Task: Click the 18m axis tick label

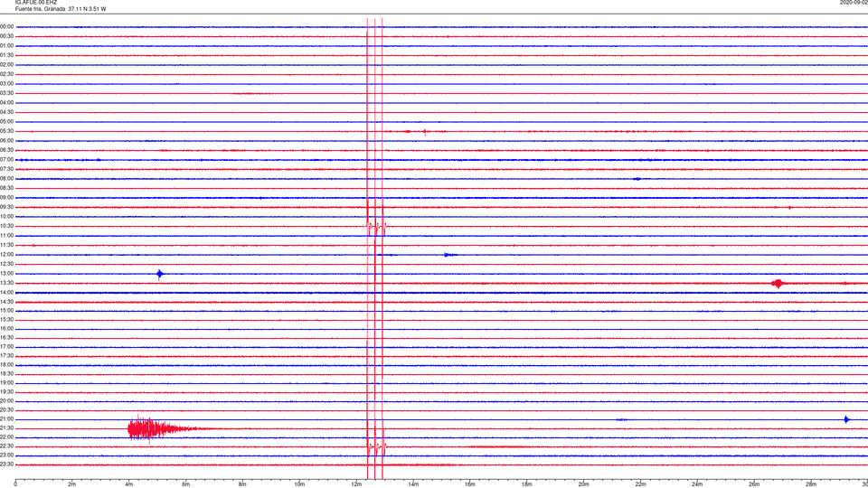Action: click(527, 484)
